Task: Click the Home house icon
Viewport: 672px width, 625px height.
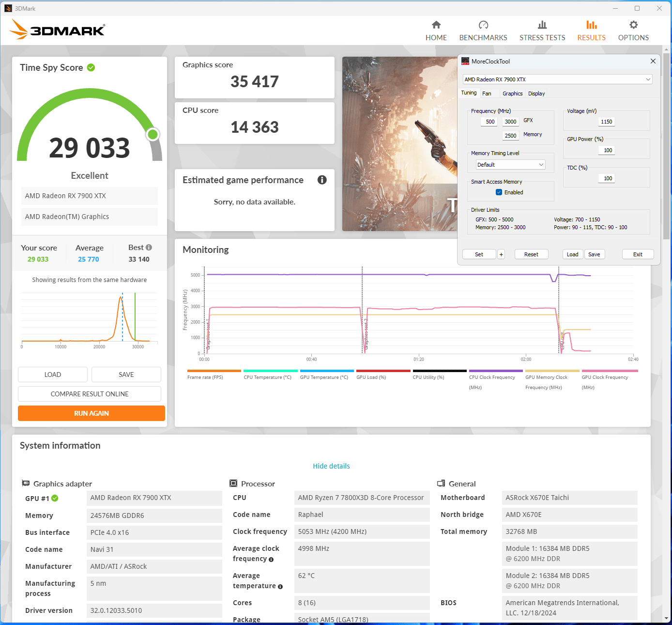Action: [436, 25]
